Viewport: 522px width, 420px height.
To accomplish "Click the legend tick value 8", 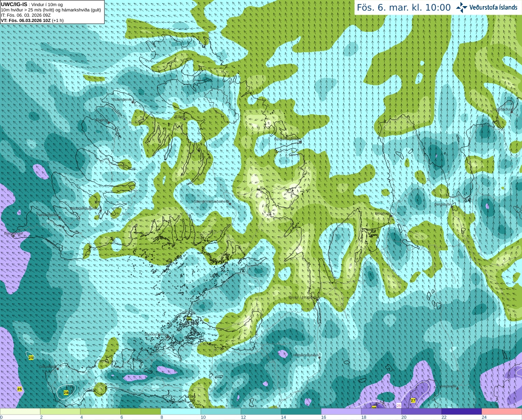I will click(x=162, y=417).
